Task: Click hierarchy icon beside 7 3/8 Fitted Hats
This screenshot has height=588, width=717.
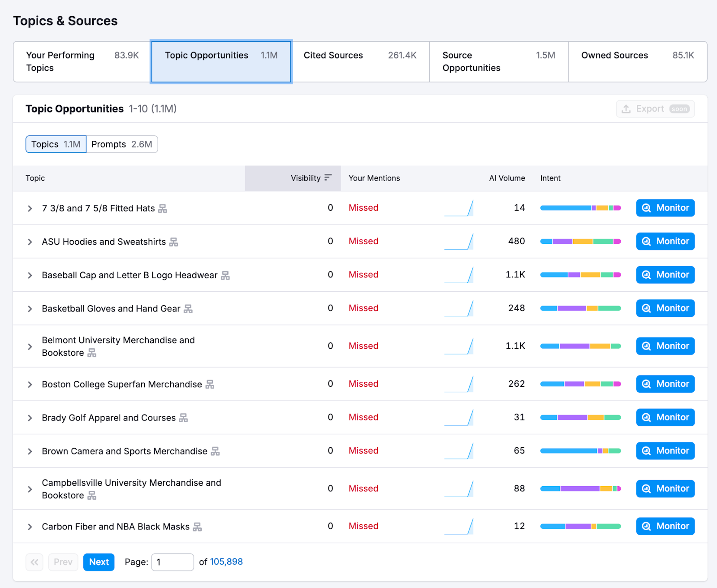Action: pos(163,209)
